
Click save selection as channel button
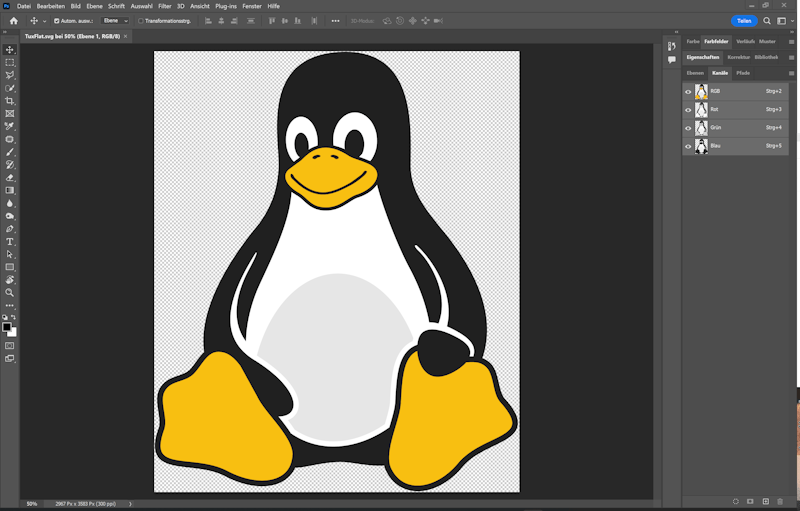tap(751, 502)
